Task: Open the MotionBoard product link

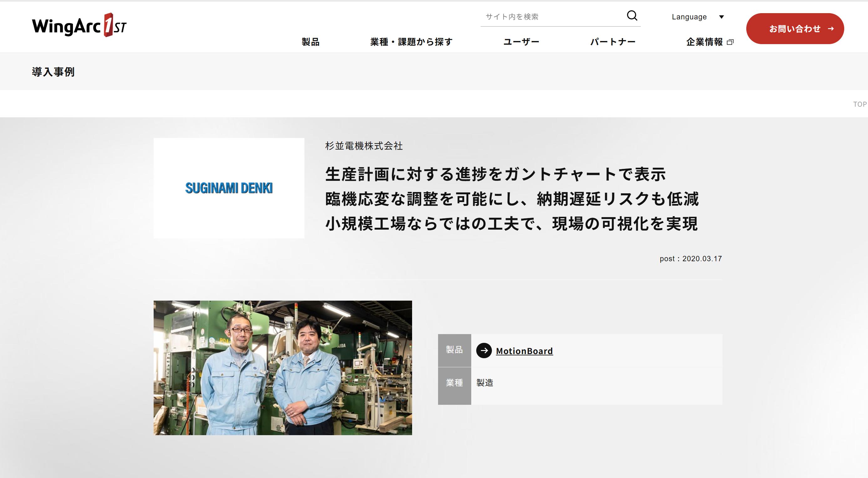Action: pos(524,351)
